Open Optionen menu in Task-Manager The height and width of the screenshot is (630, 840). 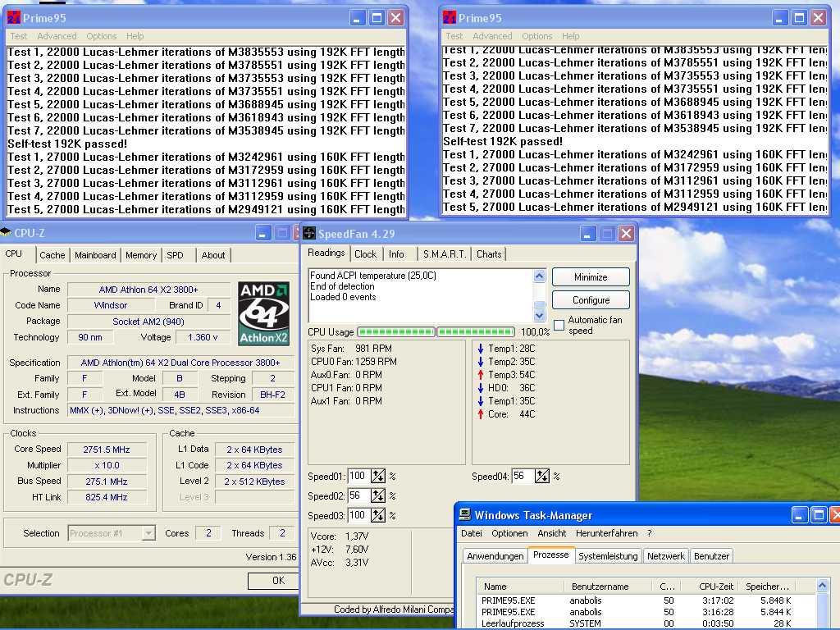point(509,533)
